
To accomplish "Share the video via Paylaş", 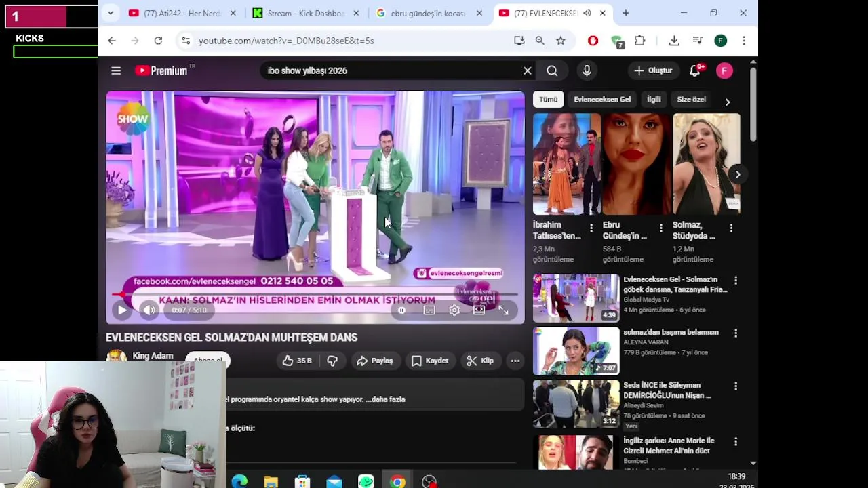I will [375, 361].
